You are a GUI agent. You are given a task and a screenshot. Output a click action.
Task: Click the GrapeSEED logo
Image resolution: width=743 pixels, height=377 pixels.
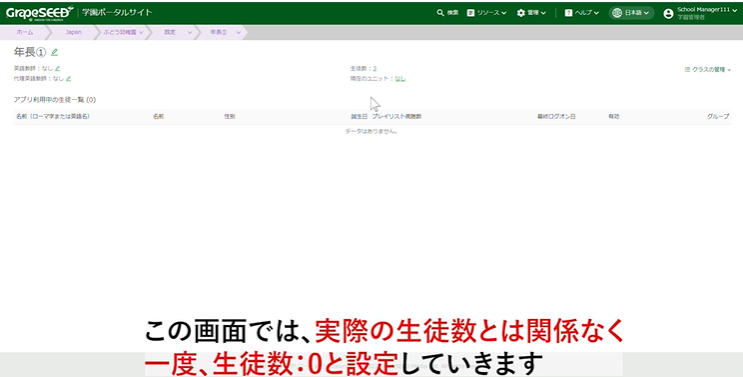pyautogui.click(x=39, y=13)
